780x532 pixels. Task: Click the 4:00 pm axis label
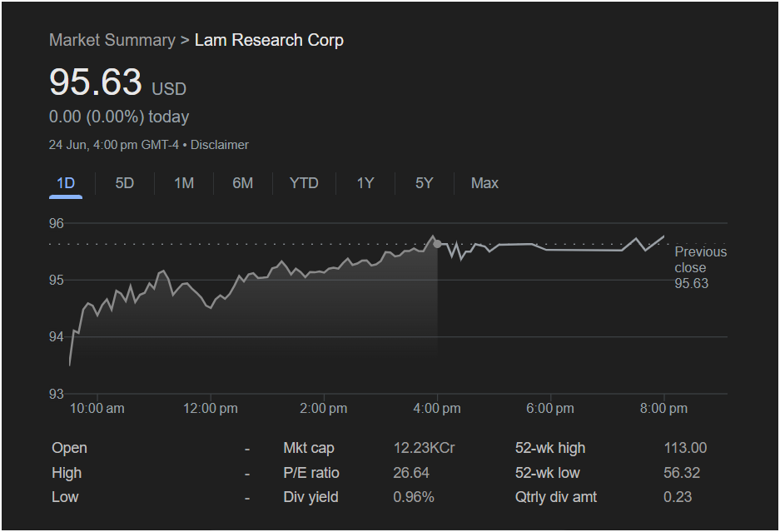point(437,409)
